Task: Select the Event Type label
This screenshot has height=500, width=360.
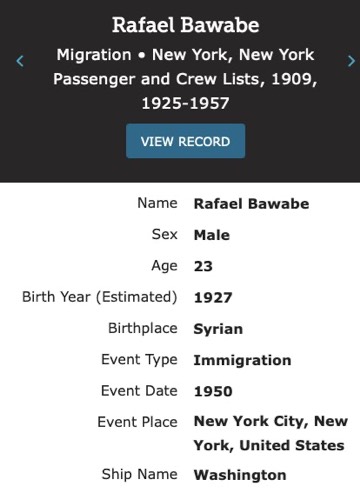Action: click(x=139, y=360)
